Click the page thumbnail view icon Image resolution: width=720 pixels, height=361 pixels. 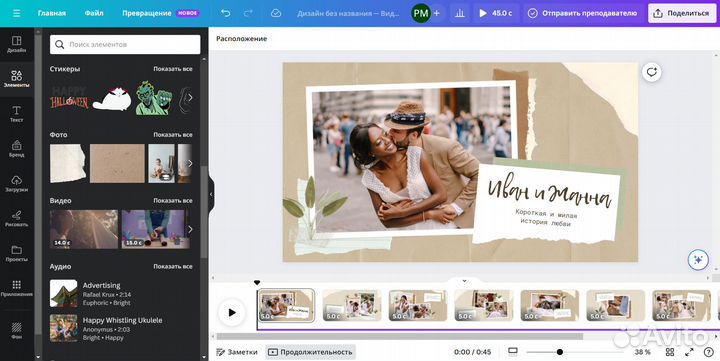(x=513, y=352)
